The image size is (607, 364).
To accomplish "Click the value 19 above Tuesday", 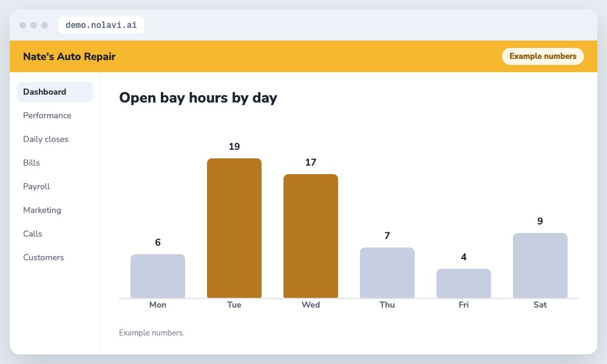I will (x=234, y=147).
